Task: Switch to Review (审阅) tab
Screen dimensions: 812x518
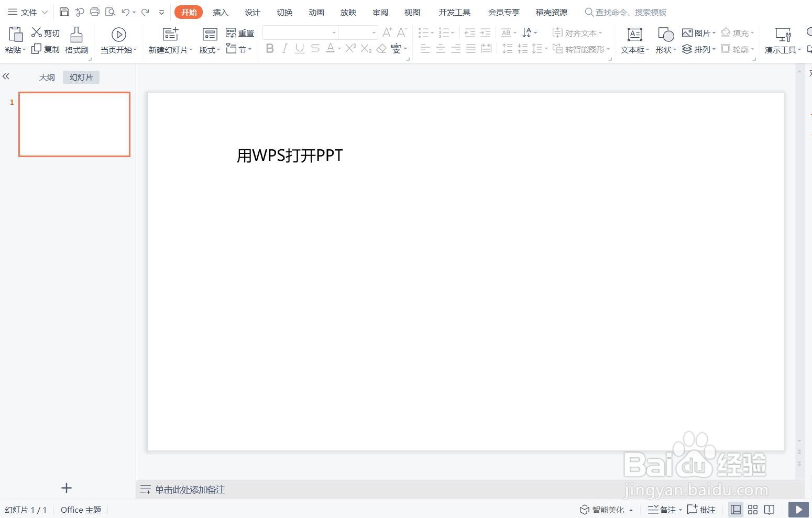Action: pos(380,12)
